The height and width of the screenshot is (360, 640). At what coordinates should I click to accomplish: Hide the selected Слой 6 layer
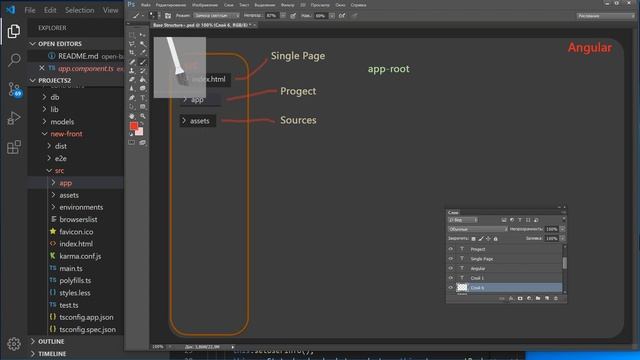pos(450,288)
